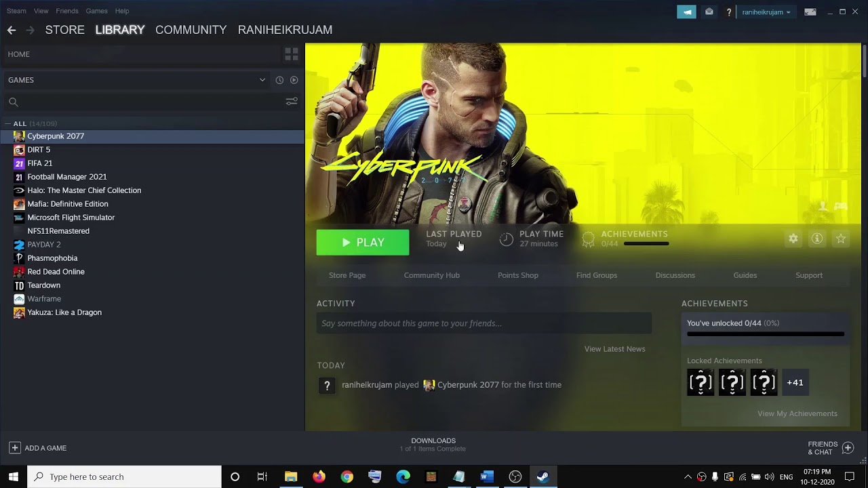
Task: Click the library search magnifier icon
Action: pos(14,102)
